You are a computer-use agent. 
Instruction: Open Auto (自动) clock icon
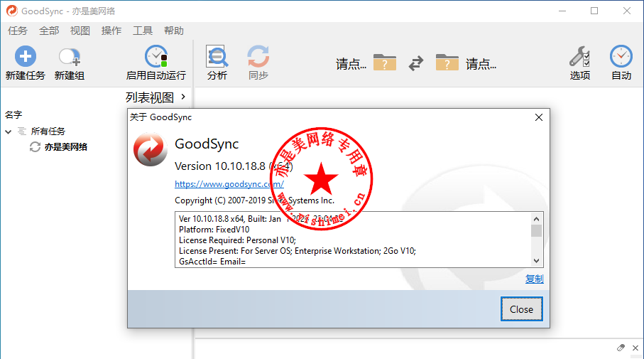pyautogui.click(x=621, y=56)
